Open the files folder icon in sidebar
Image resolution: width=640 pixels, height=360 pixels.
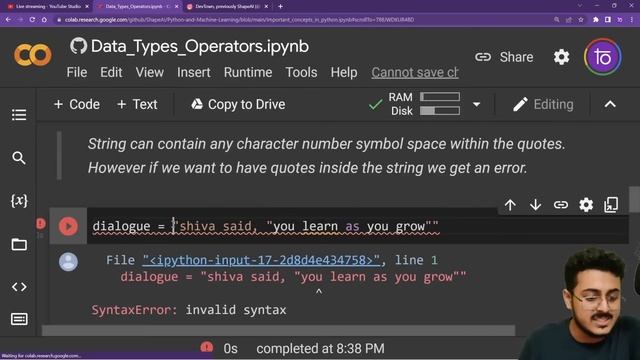pos(19,244)
